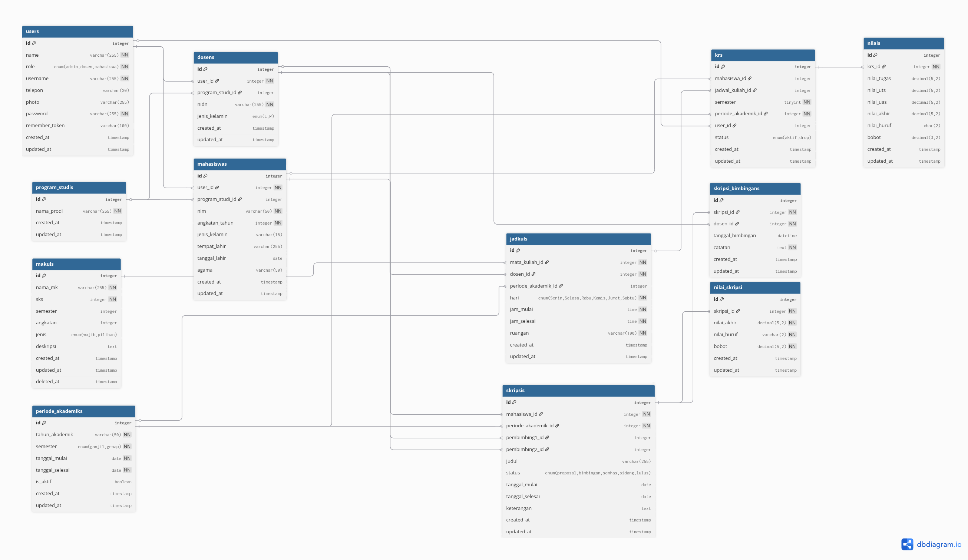This screenshot has height=560, width=968.
Task: Select the users table header
Action: [77, 32]
